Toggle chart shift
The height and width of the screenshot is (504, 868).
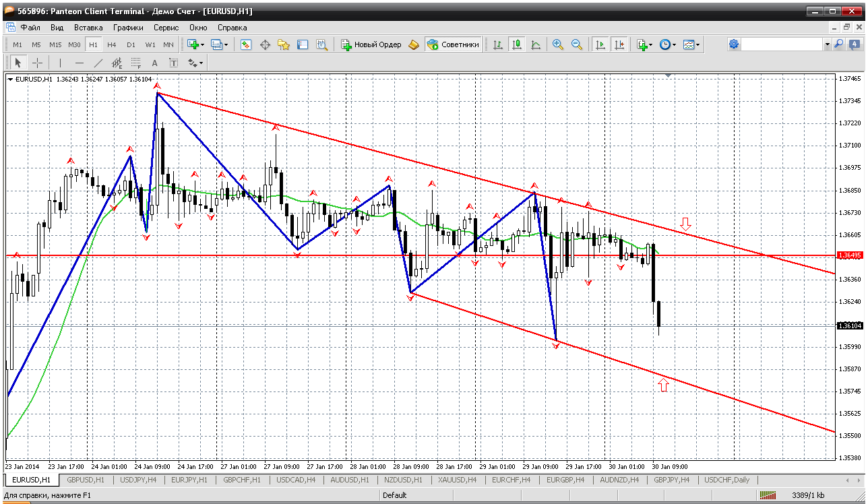click(619, 44)
